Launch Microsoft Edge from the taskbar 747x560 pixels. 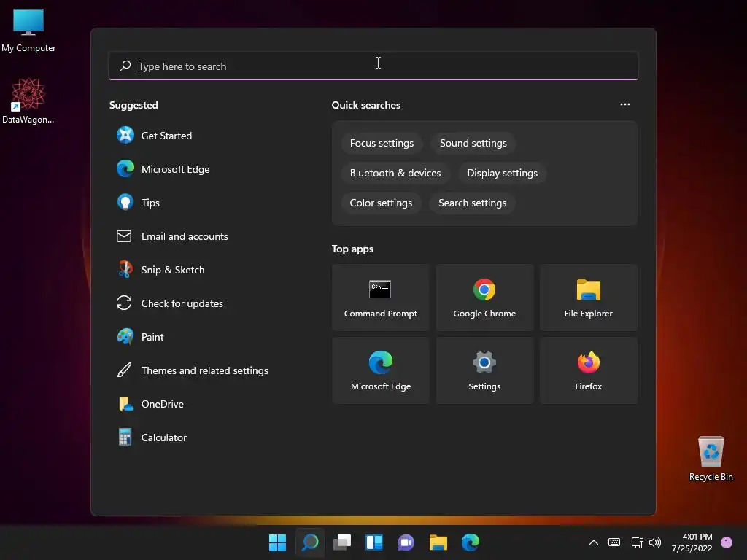tap(471, 542)
